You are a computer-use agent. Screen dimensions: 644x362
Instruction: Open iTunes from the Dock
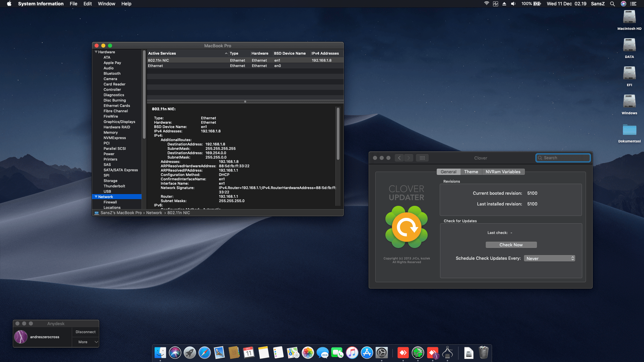pyautogui.click(x=352, y=353)
